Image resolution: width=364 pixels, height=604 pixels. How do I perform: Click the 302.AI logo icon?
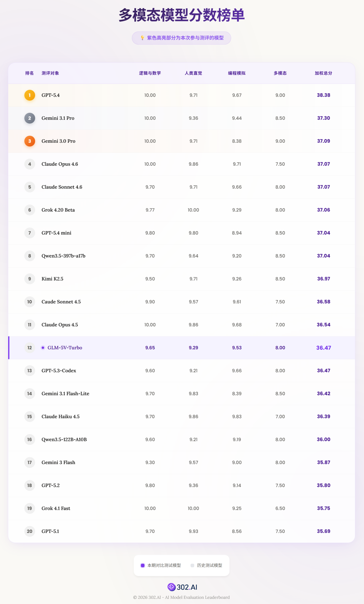tap(171, 587)
